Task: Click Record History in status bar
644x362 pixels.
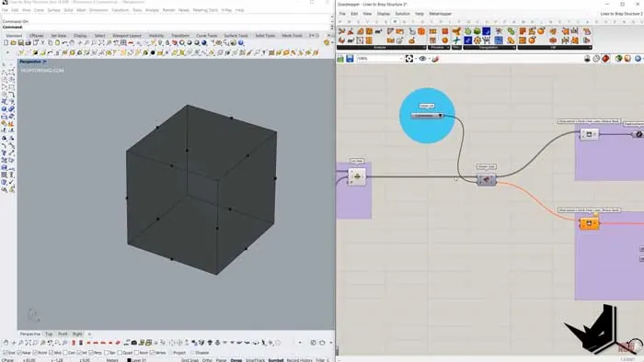Action: pyautogui.click(x=299, y=360)
